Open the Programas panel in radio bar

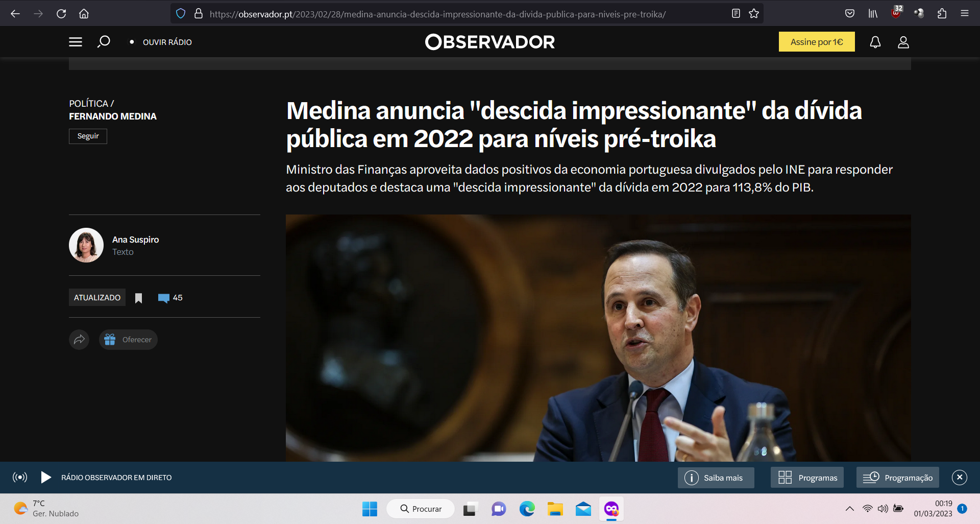coord(807,478)
